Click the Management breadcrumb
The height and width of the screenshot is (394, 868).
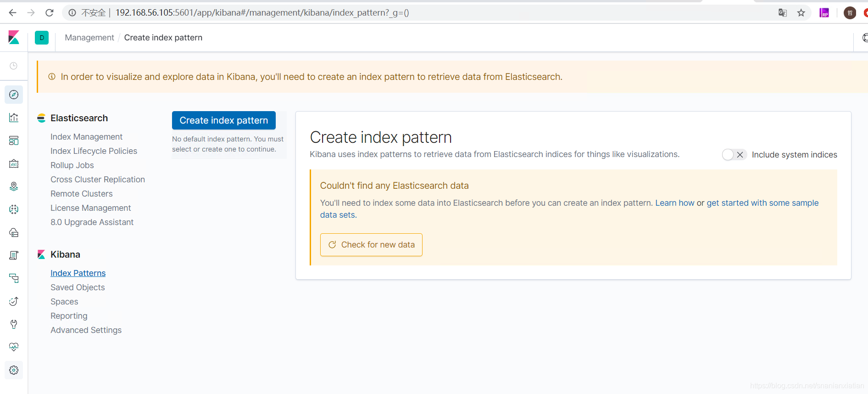point(89,38)
